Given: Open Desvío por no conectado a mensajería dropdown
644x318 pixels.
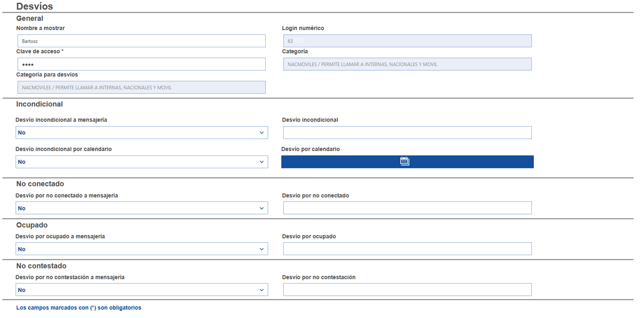Looking at the screenshot, I should coord(142,208).
